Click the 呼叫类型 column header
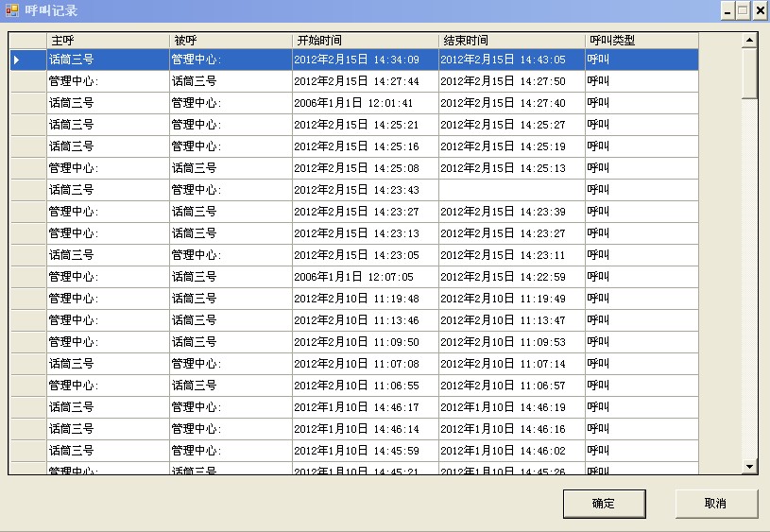Image resolution: width=770 pixels, height=532 pixels. coord(642,41)
